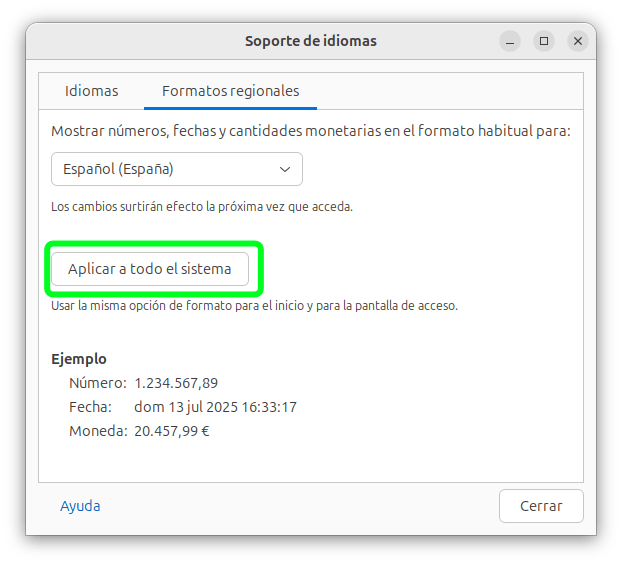Switch to the Idiomas tab
Image resolution: width=622 pixels, height=564 pixels.
tap(92, 91)
